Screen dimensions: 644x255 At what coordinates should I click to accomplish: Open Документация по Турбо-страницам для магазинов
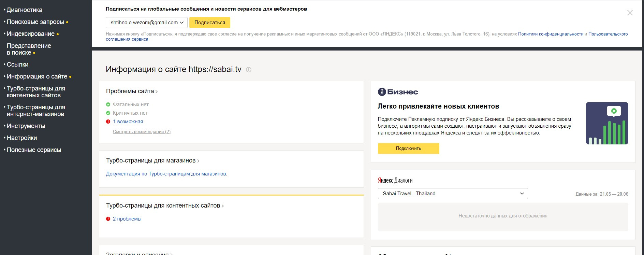(166, 174)
